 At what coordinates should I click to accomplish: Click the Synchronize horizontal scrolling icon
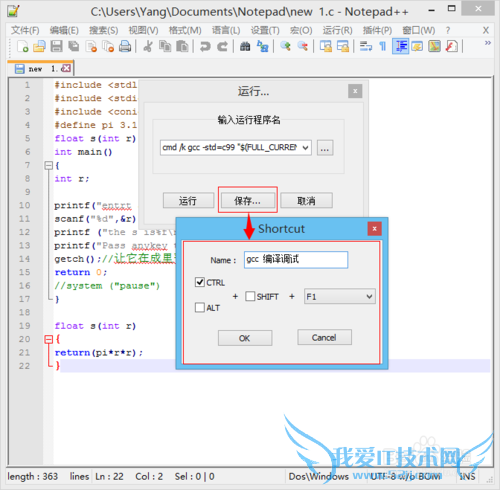pos(343,46)
